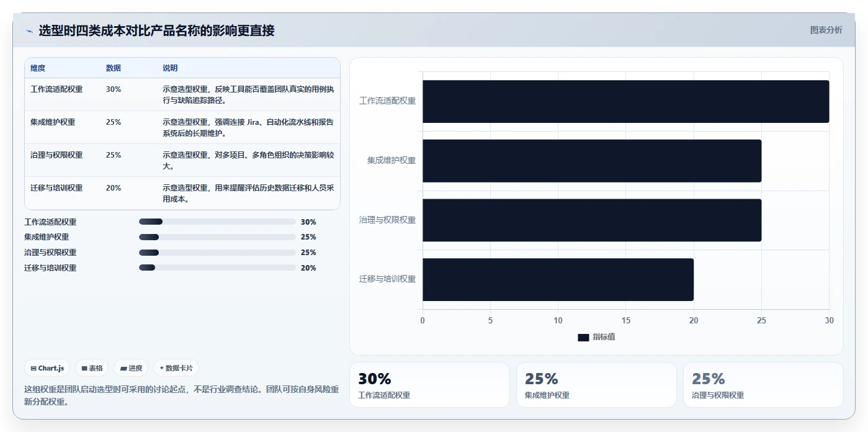
Task: Click the 说明 column header
Action: [170, 68]
